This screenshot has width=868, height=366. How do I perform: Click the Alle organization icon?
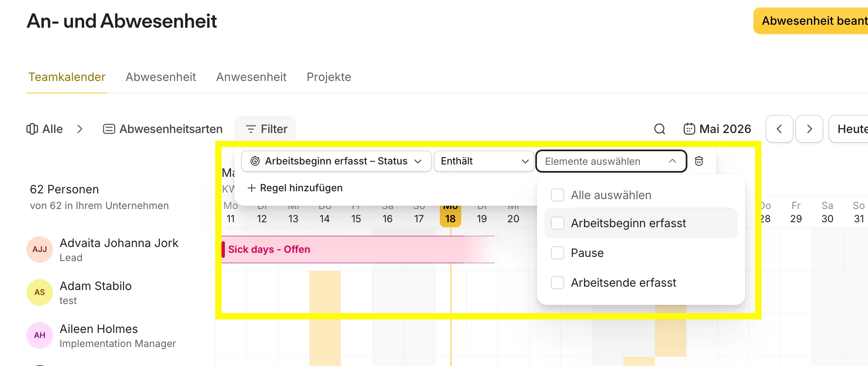32,129
